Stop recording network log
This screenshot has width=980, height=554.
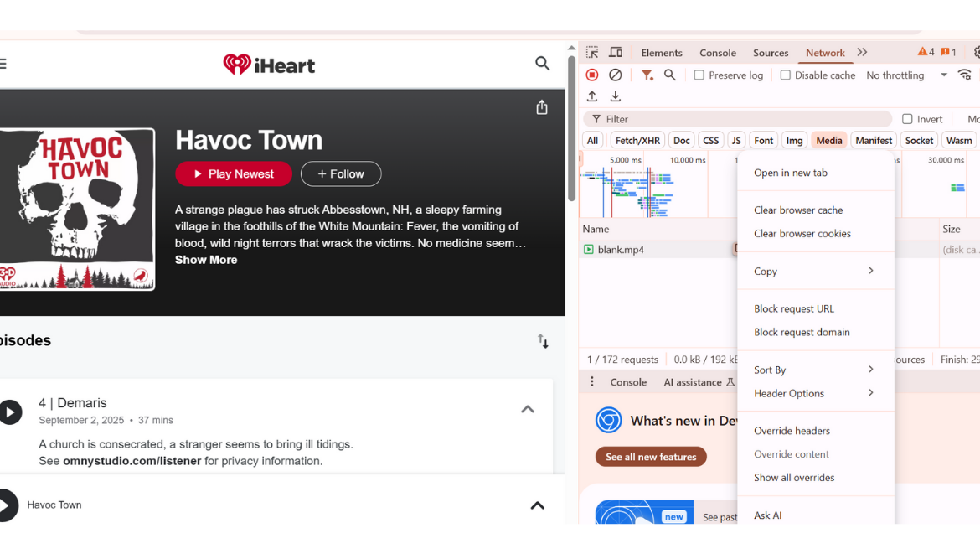(592, 75)
